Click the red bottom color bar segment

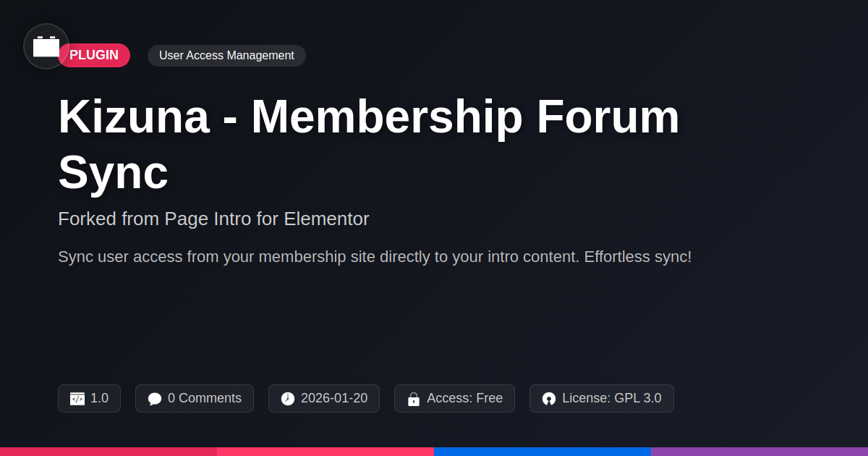pos(109,451)
